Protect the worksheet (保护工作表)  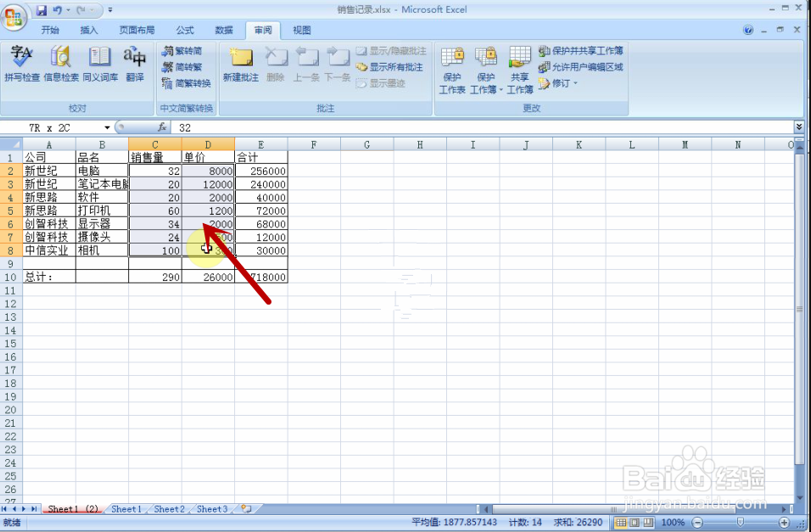[x=452, y=70]
